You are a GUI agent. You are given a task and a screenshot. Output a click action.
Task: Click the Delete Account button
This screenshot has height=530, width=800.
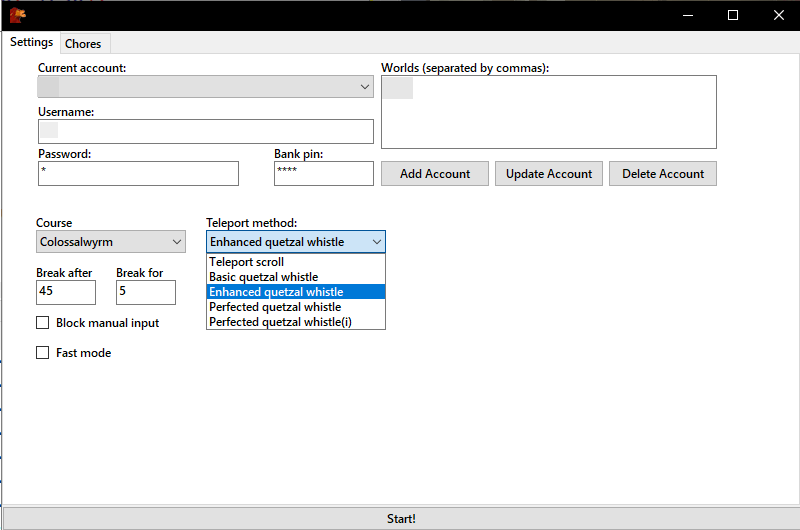[663, 174]
